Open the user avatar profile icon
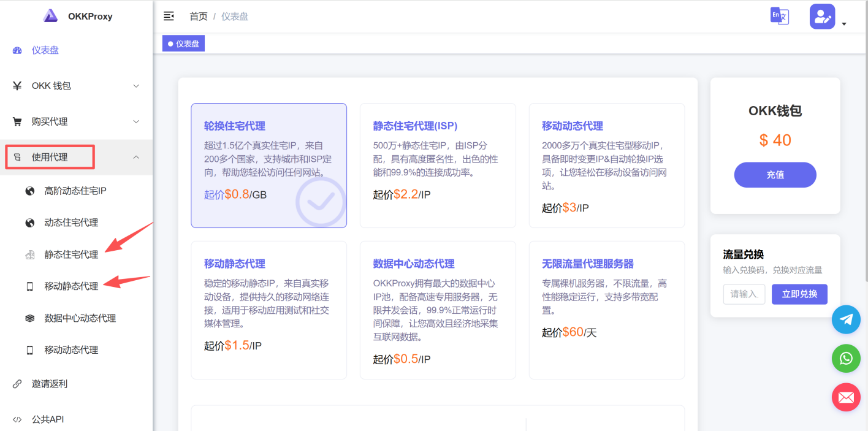This screenshot has width=868, height=431. [823, 17]
